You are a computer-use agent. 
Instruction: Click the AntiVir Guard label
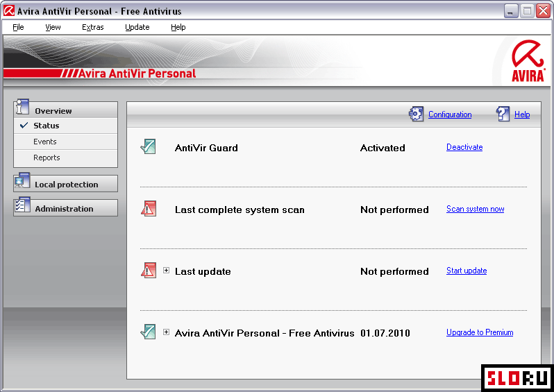[206, 148]
